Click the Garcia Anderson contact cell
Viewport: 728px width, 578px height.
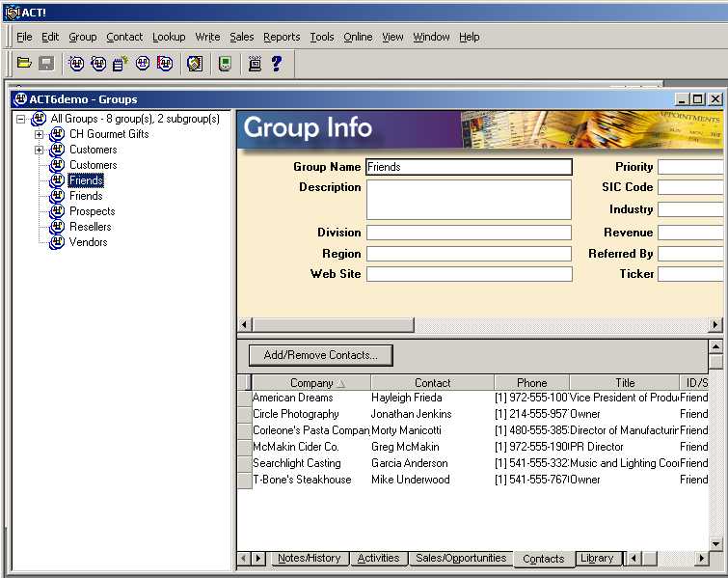point(432,463)
